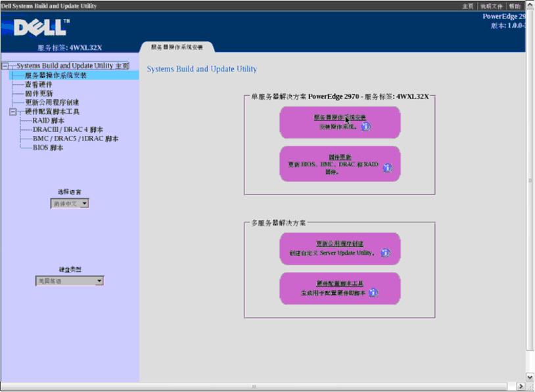Open 主页 in the top bar

tap(467, 6)
